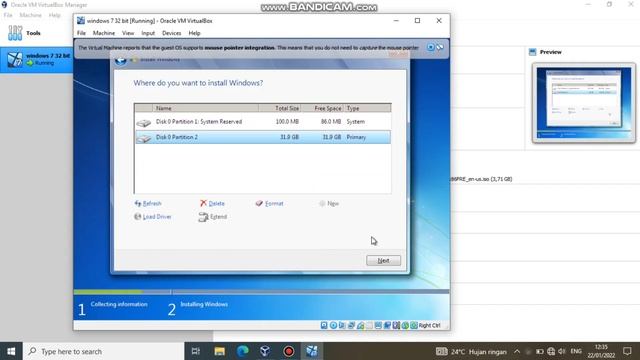Open File menu in VirtualBox Manager window
This screenshot has width=640, height=360.
[8, 15]
